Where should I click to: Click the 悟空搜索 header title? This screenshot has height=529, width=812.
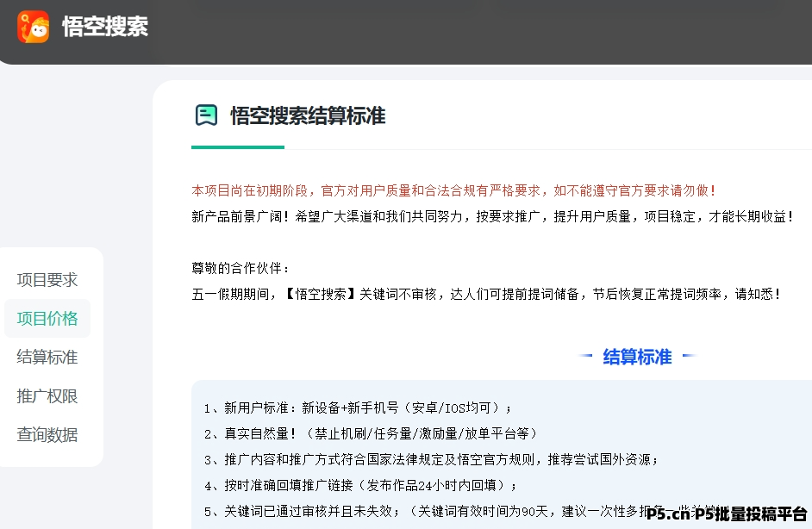click(x=105, y=27)
